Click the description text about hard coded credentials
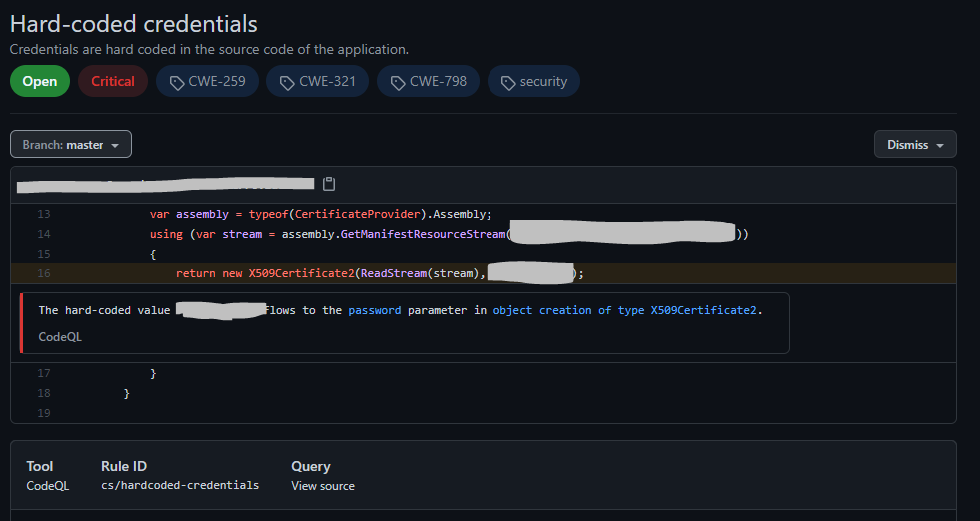980x521 pixels. tap(210, 49)
